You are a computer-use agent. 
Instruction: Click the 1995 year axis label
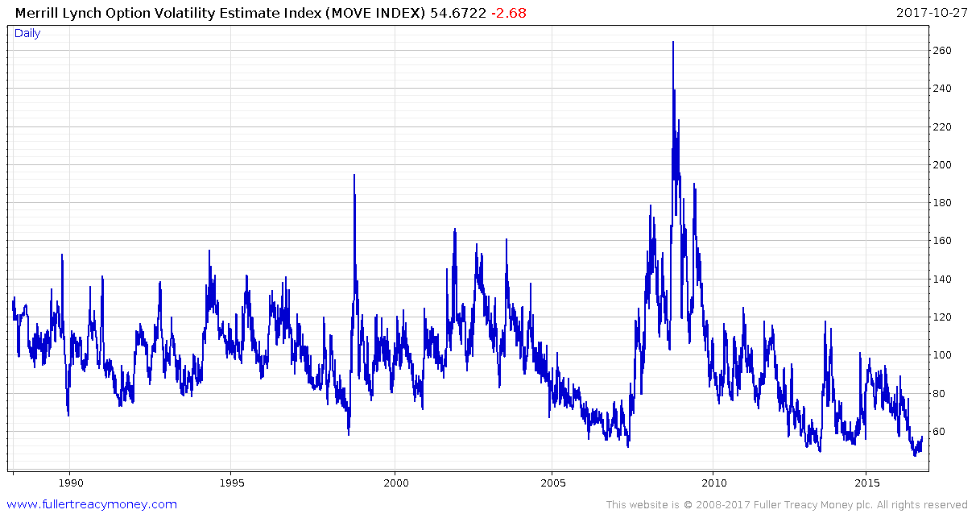tap(233, 482)
